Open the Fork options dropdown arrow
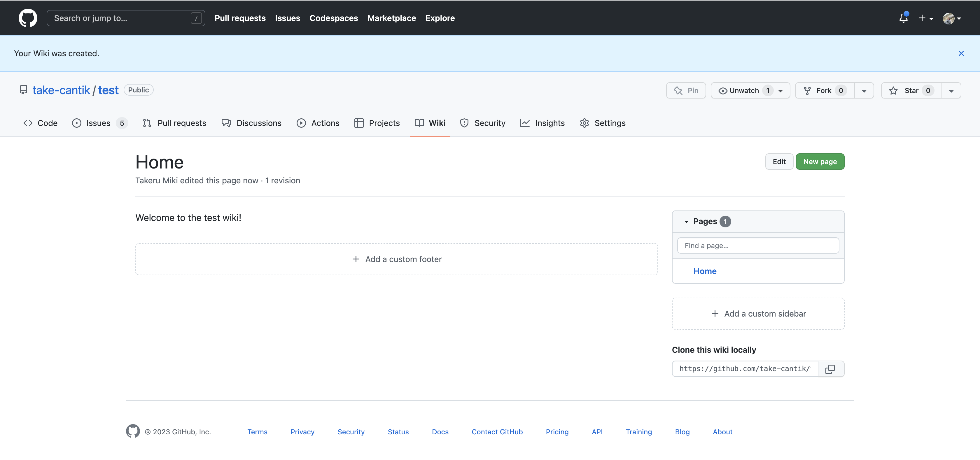 pos(864,90)
